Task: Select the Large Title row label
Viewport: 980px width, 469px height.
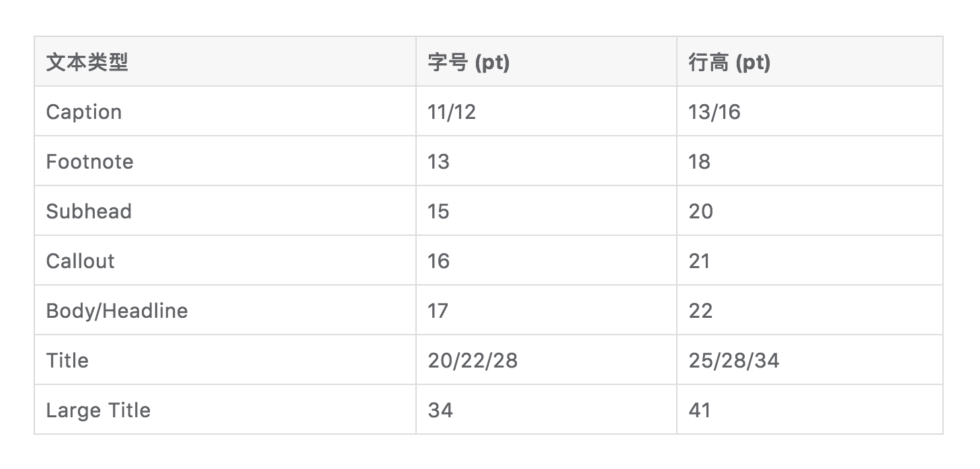Action: pyautogui.click(x=98, y=410)
